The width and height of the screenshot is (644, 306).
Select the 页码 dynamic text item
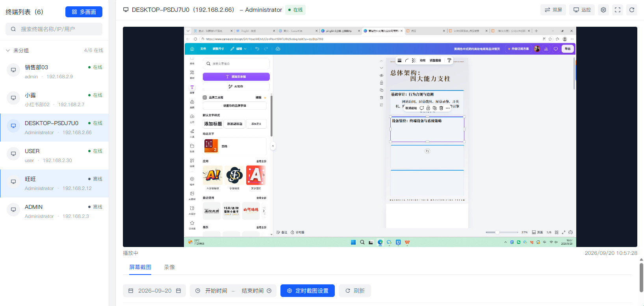(235, 146)
